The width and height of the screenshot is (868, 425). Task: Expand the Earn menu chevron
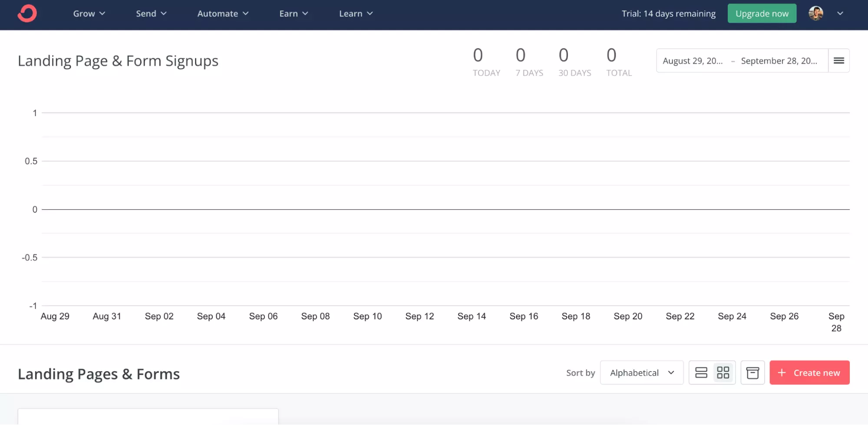click(305, 13)
